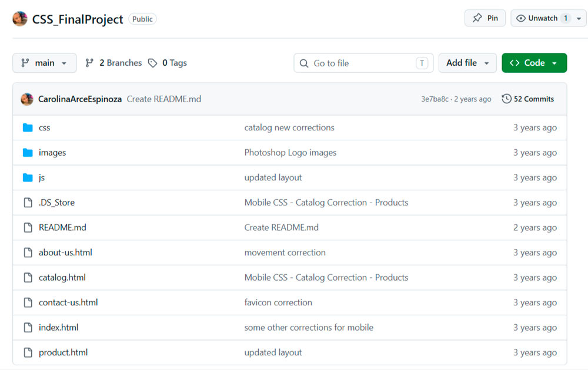
Task: Open product.html file
Action: 63,352
